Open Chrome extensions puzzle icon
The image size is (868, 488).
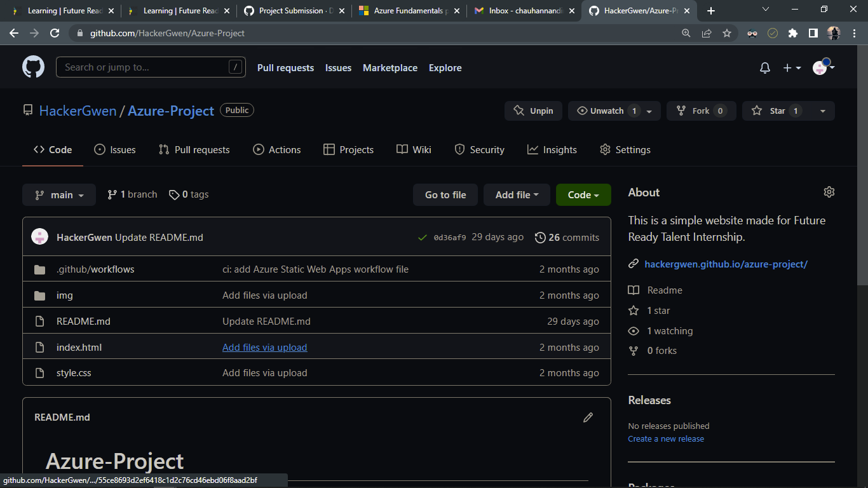point(793,33)
